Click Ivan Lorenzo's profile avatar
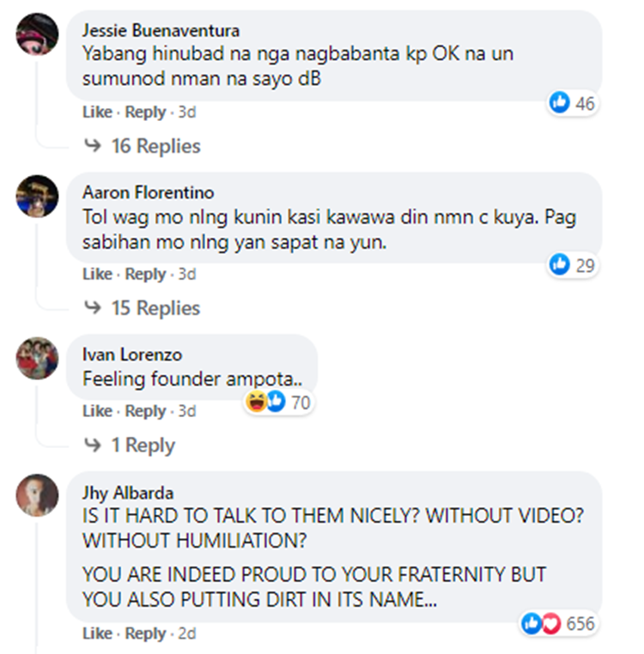Screen dimensions: 644x654 click(x=37, y=358)
